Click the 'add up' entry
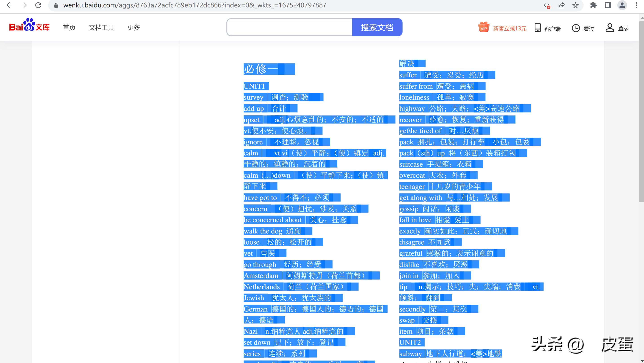Screen dimensions: 644x363 pyautogui.click(x=254, y=108)
